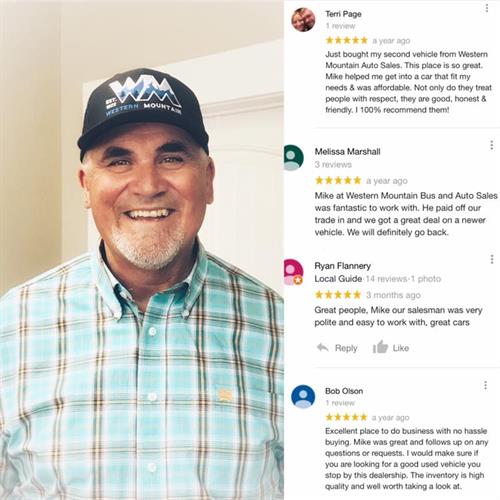Open Terri Page's profile picture

pyautogui.click(x=303, y=20)
